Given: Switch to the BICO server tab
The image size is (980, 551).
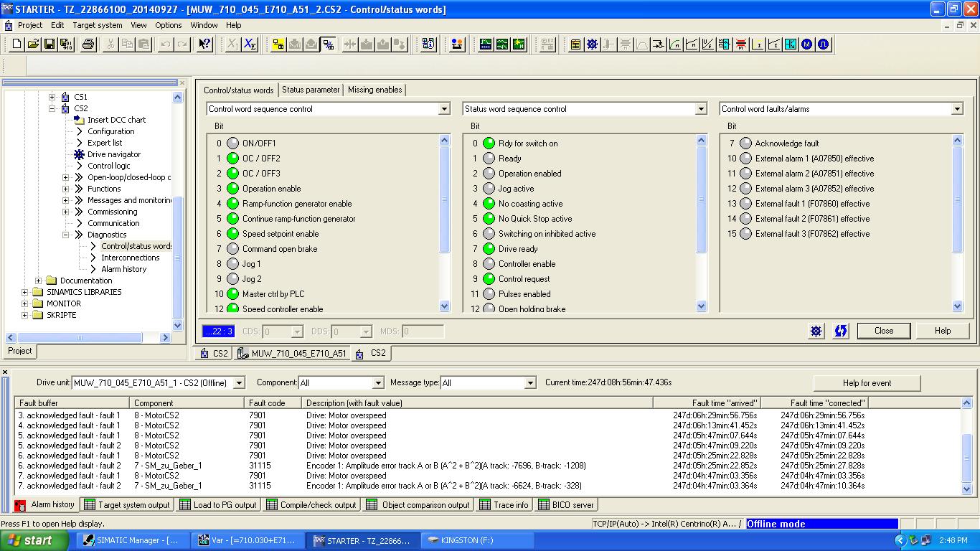Looking at the screenshot, I should click(566, 505).
